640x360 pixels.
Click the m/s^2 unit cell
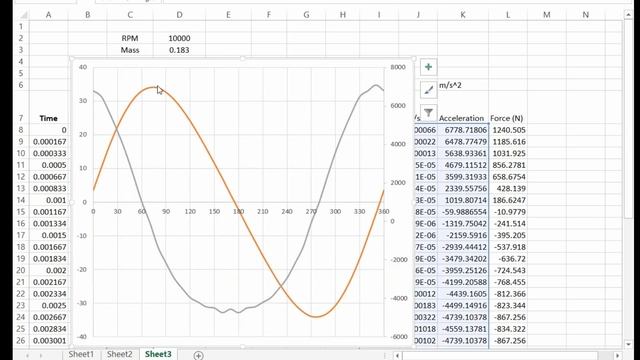tap(463, 85)
